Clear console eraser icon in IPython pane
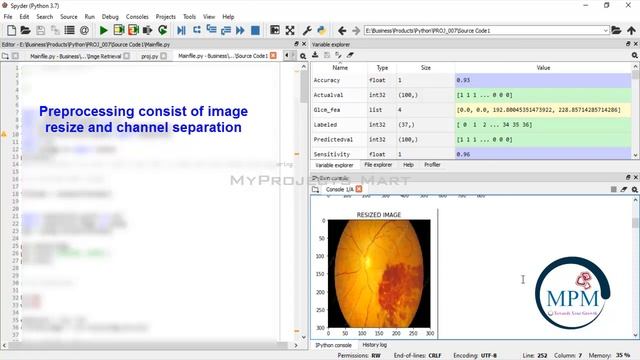Screen dimensions: 640x360 pyautogui.click(x=624, y=189)
